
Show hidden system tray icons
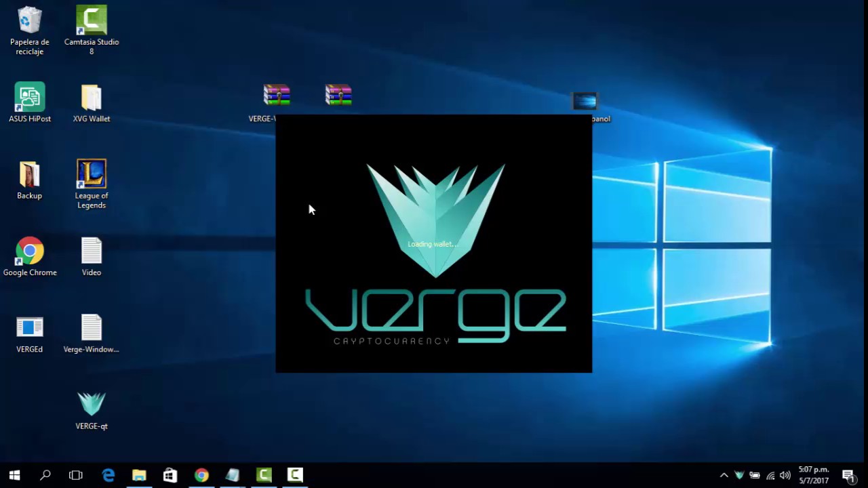724,475
